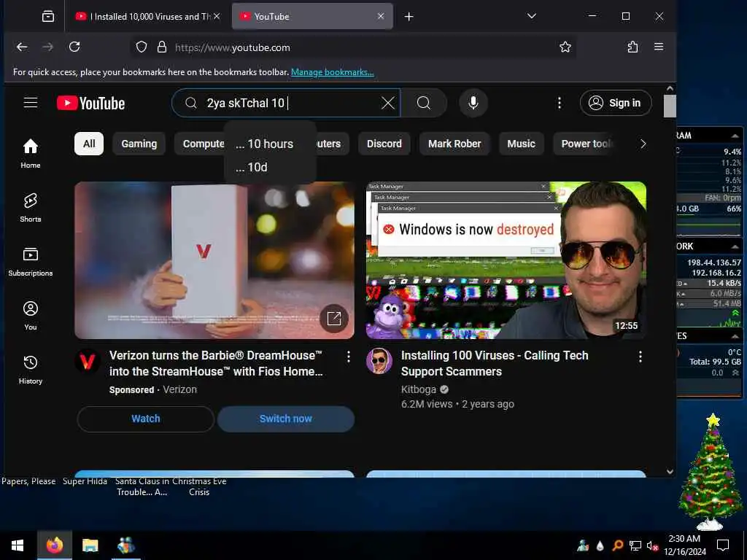Select the All filter chip
The image size is (747, 560).
pyautogui.click(x=89, y=144)
